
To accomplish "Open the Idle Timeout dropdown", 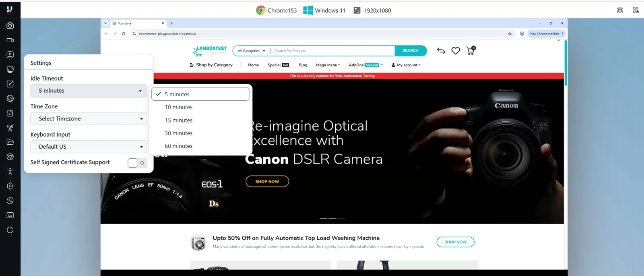I will (x=89, y=91).
